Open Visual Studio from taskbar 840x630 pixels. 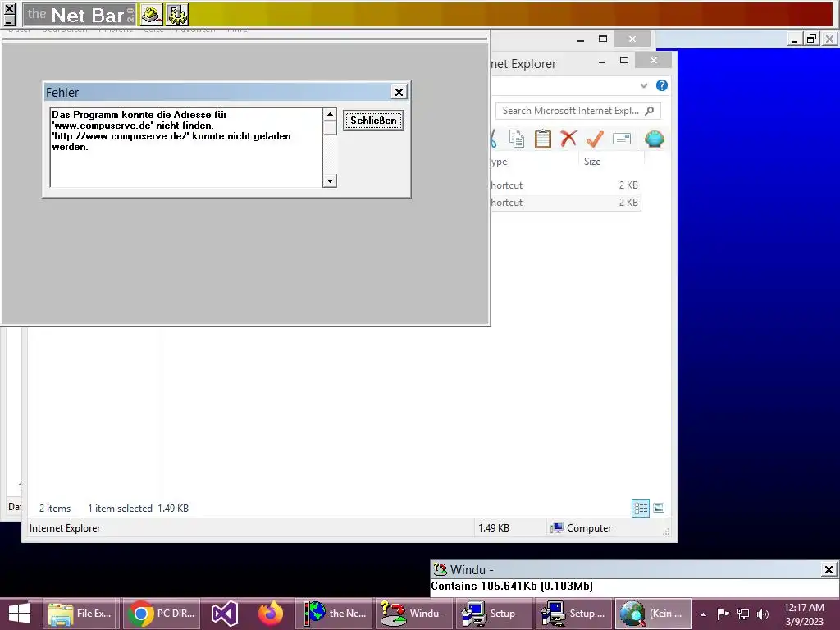(224, 614)
